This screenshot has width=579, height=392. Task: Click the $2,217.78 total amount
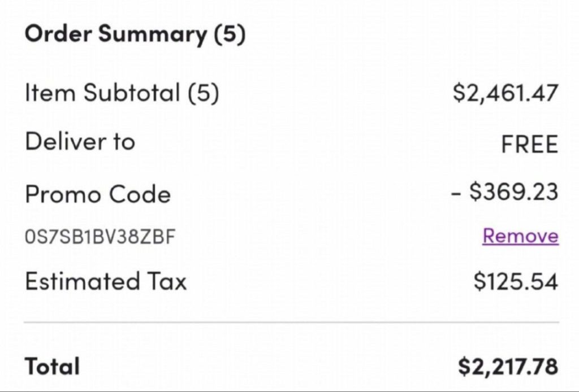point(508,366)
